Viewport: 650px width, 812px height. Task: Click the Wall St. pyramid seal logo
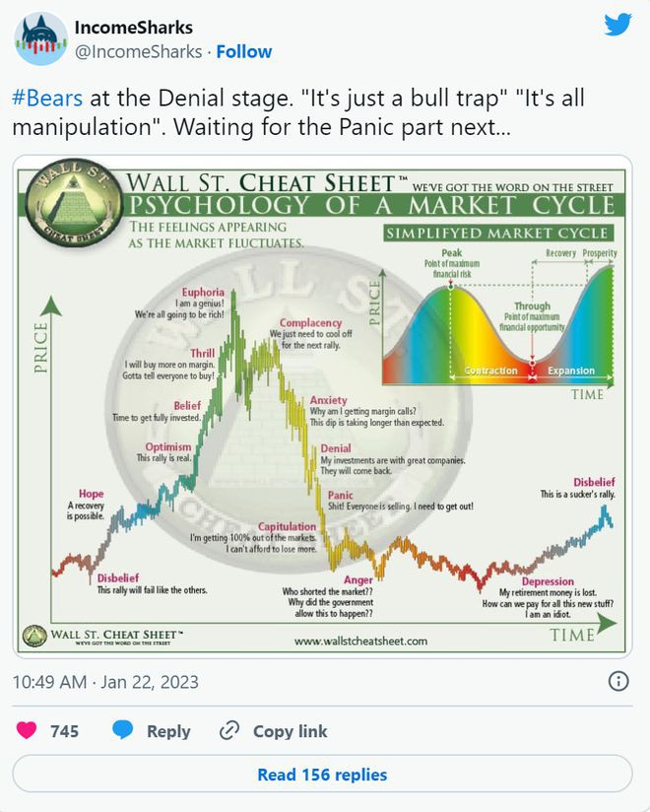coord(69,205)
